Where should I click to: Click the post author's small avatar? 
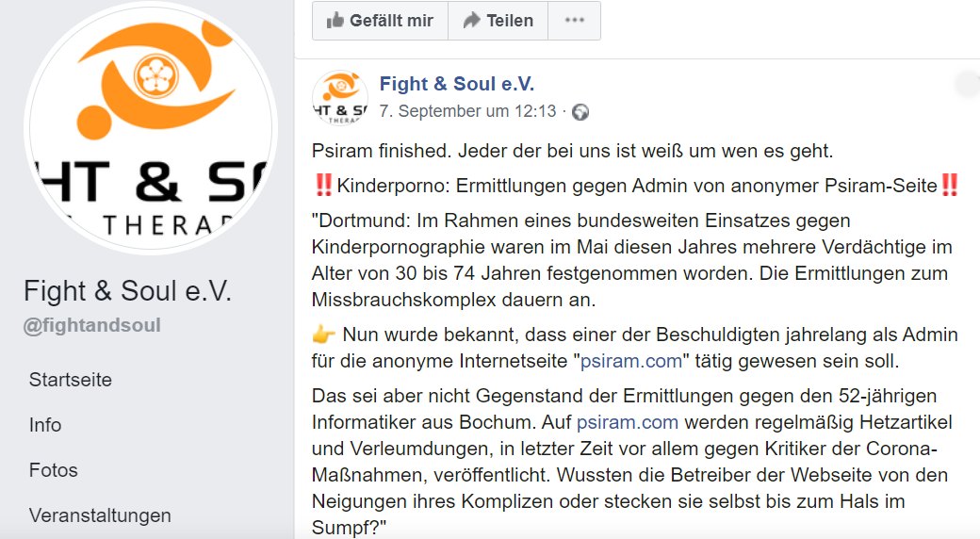tap(339, 97)
